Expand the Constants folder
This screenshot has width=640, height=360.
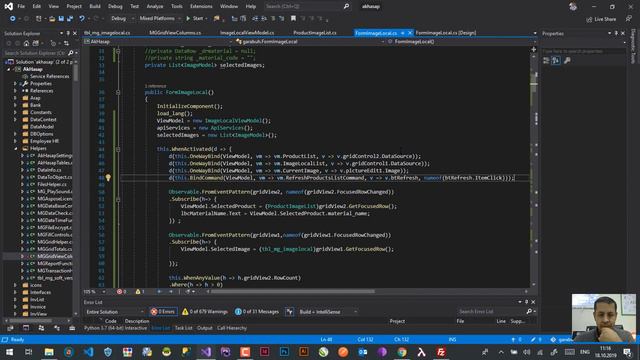pos(16,112)
